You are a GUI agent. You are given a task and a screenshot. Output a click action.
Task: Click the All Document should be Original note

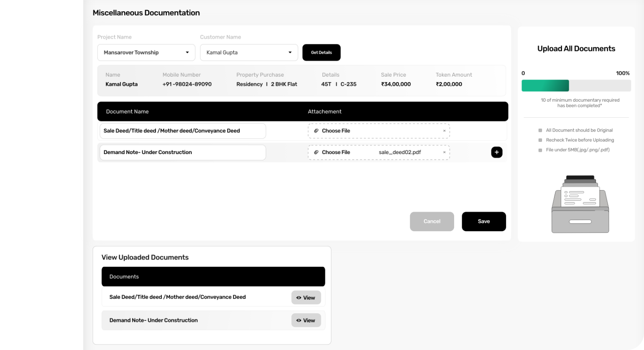coord(579,130)
